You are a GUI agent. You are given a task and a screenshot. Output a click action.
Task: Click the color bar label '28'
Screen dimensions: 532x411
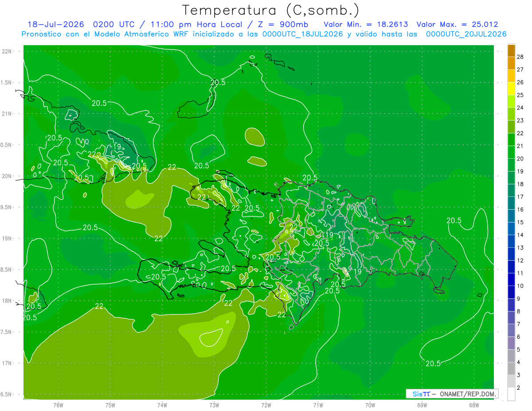click(x=520, y=57)
